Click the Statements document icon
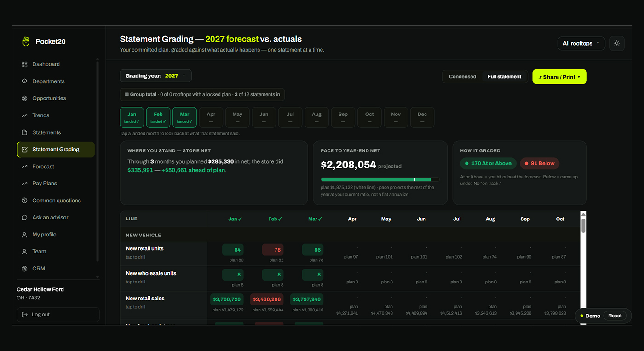 (x=24, y=132)
